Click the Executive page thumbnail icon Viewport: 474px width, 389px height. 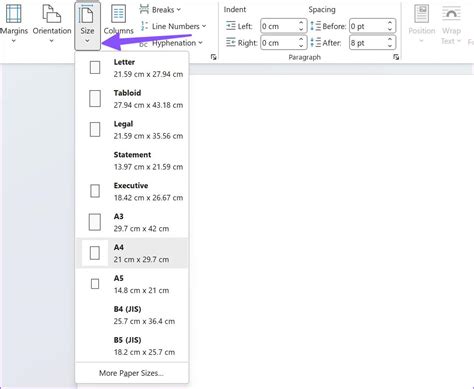[x=95, y=191]
